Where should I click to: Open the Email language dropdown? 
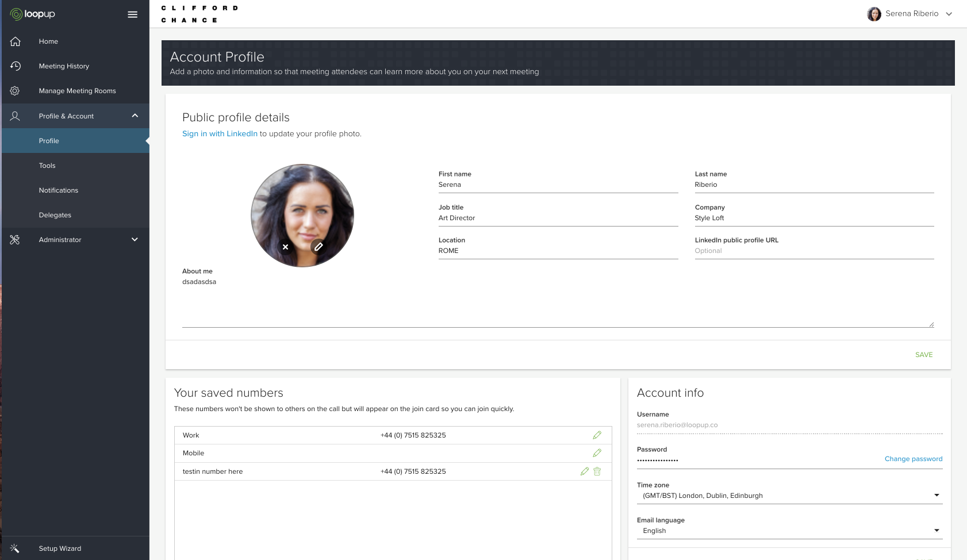[x=789, y=531]
